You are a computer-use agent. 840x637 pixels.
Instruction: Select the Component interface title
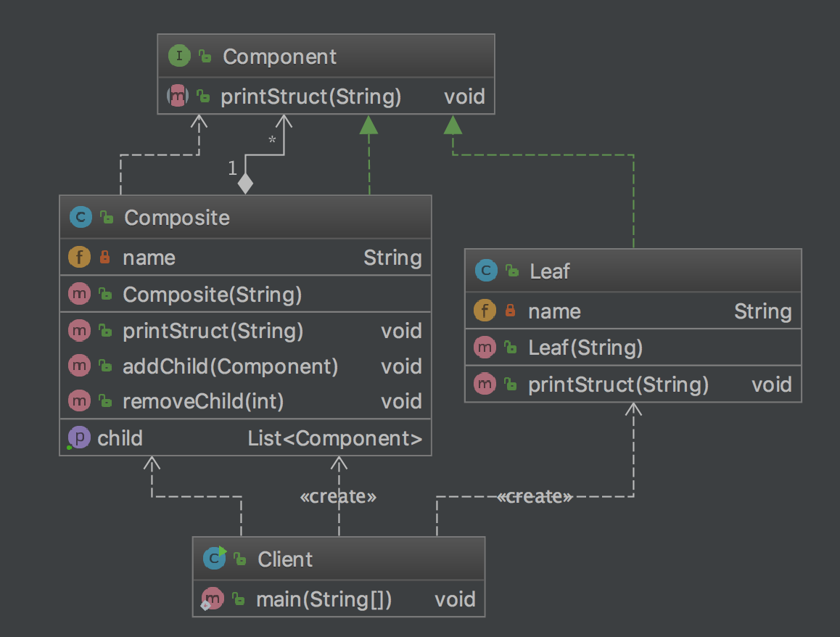279,57
